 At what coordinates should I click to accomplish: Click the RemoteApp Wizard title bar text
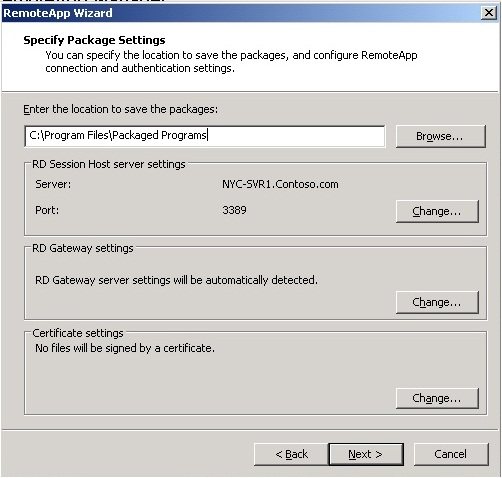[x=58, y=13]
